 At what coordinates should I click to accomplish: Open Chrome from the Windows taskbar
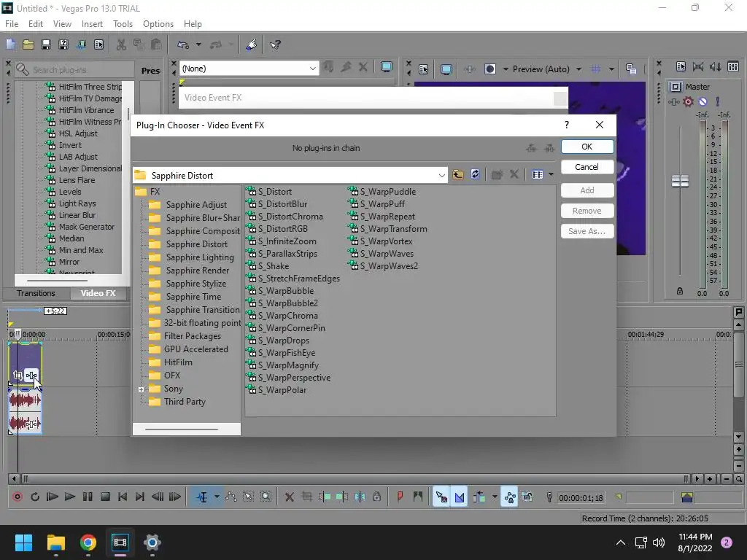click(88, 542)
